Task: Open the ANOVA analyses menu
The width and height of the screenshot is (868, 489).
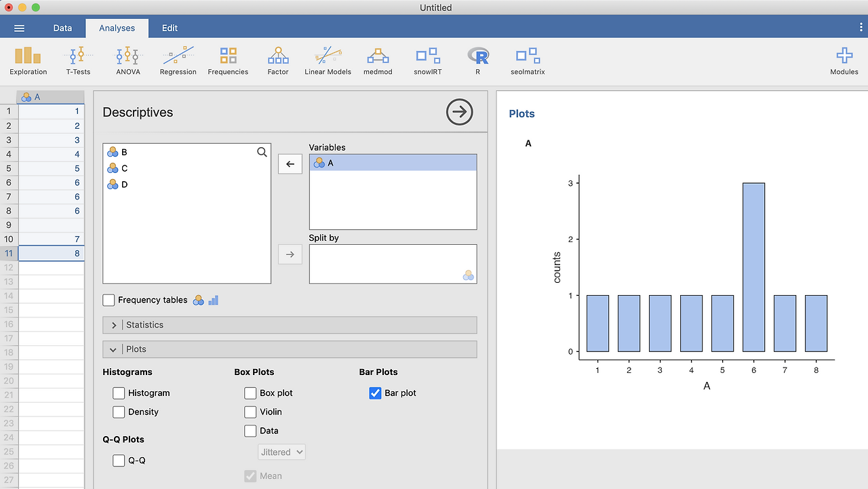Action: pyautogui.click(x=128, y=61)
